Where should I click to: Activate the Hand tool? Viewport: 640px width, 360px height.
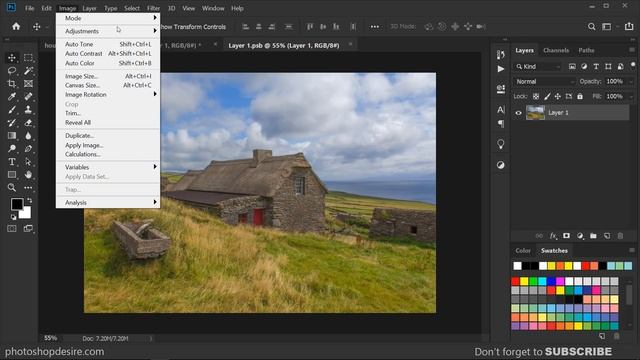(28, 175)
